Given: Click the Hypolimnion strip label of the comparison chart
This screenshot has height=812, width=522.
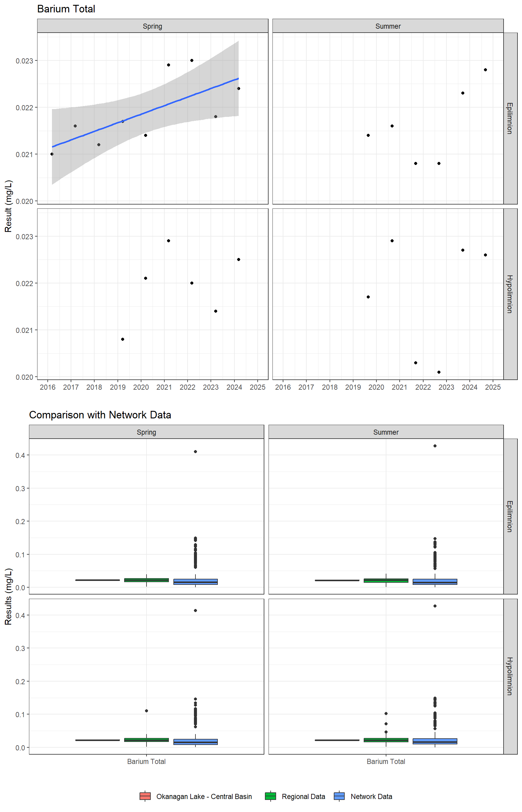Looking at the screenshot, I should (x=510, y=676).
